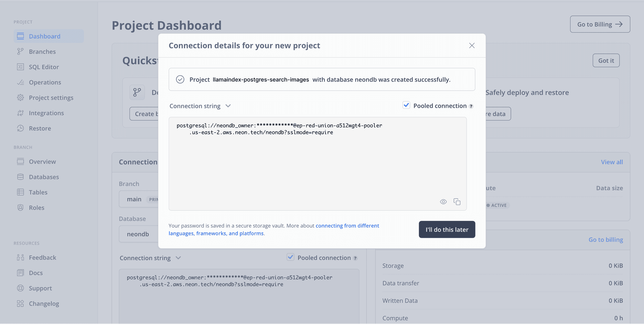Open the neondb database selector
The width and height of the screenshot is (644, 325).
click(x=138, y=234)
